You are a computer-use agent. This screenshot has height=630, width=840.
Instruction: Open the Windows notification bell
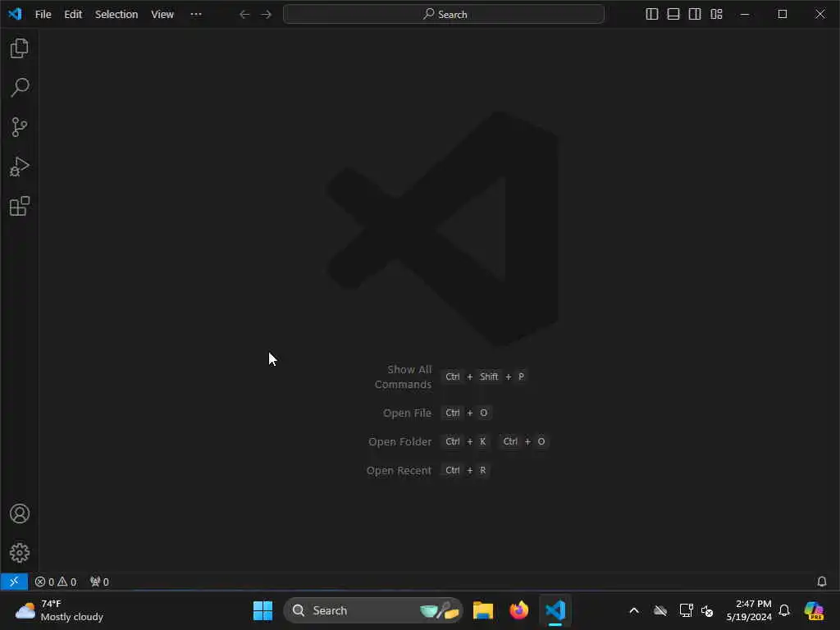pyautogui.click(x=784, y=610)
